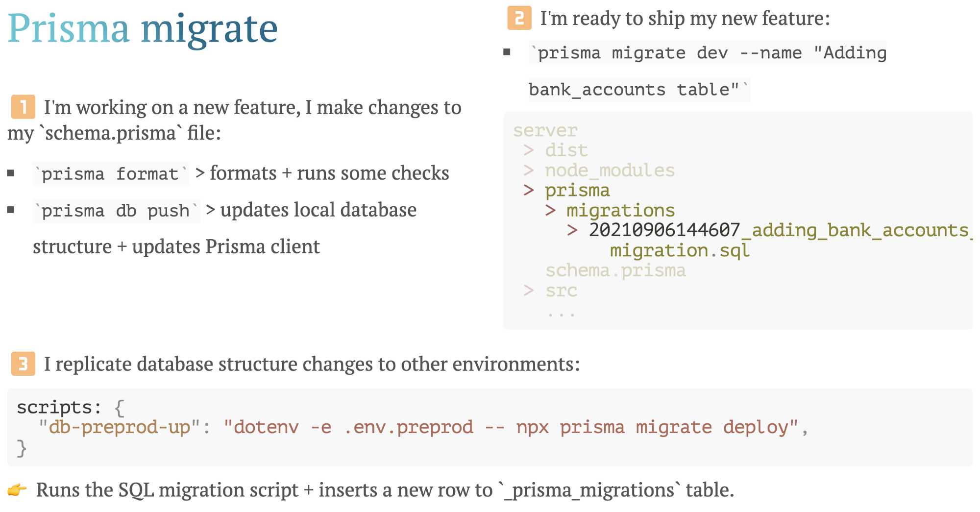Viewport: 980px width, 512px height.
Task: Click the bullet before prisma migrate dev
Action: 507,52
